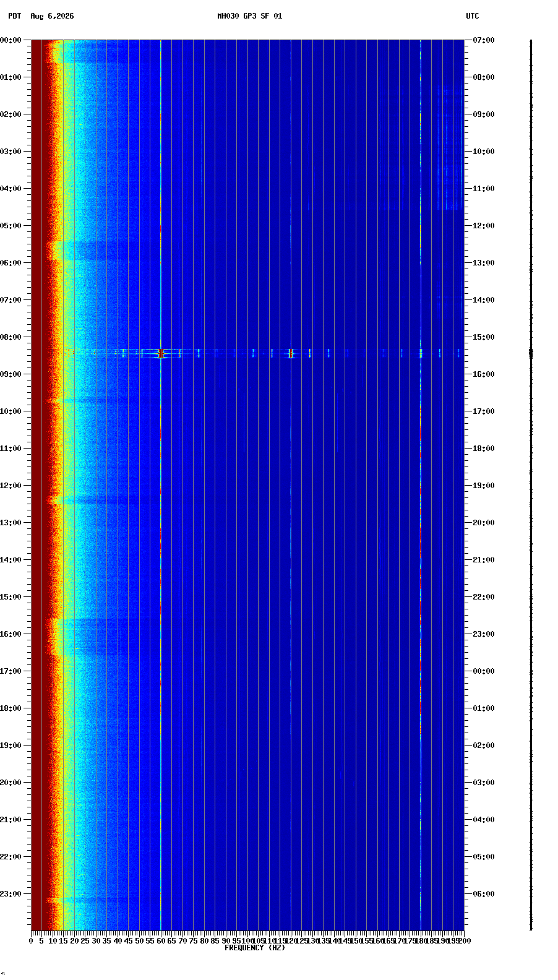Click the seismogram trace spike near 08:30

pos(531,353)
